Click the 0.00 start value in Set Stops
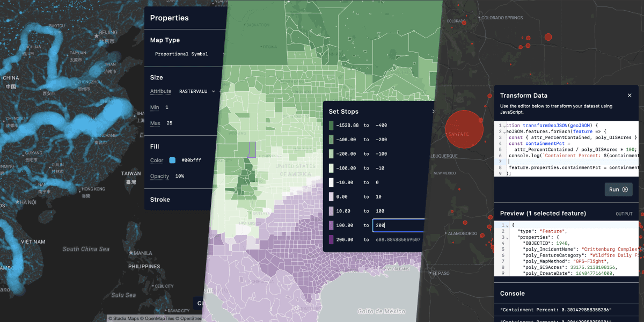Viewport: 644px width, 322px height. pyautogui.click(x=343, y=196)
